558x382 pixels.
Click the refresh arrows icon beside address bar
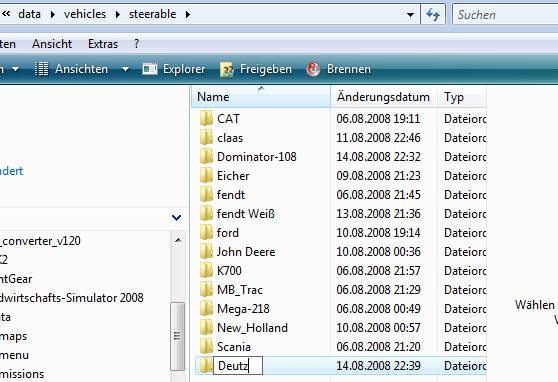coord(433,15)
